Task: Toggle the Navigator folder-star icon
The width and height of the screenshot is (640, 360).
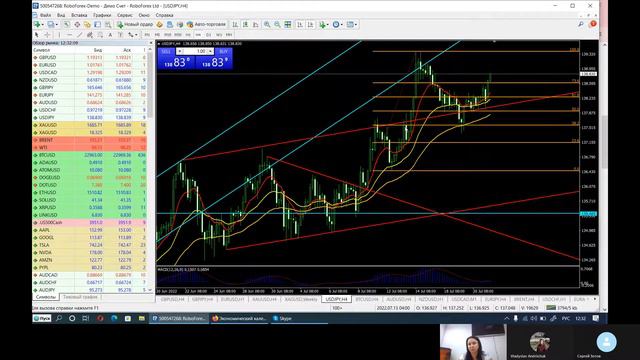Action: pos(87,24)
